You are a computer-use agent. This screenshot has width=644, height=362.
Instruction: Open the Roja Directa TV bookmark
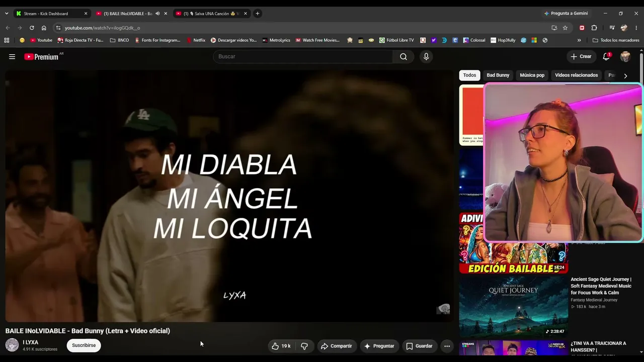tap(80, 40)
